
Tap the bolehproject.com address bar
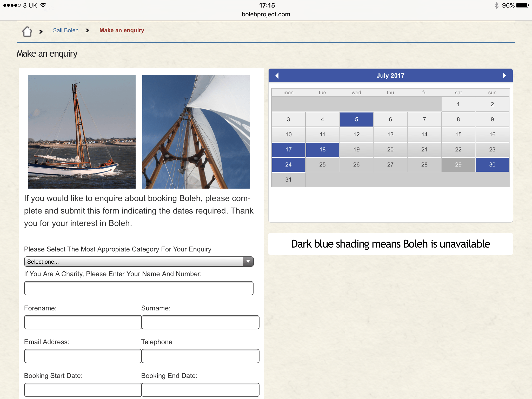coord(266,14)
